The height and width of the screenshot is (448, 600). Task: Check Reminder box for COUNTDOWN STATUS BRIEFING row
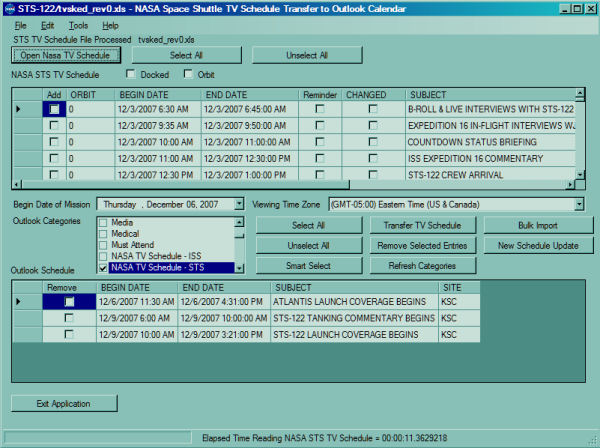[x=320, y=142]
